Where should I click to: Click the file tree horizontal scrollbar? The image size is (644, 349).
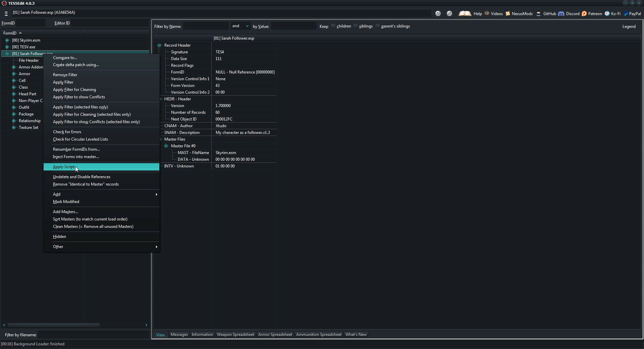point(54,325)
